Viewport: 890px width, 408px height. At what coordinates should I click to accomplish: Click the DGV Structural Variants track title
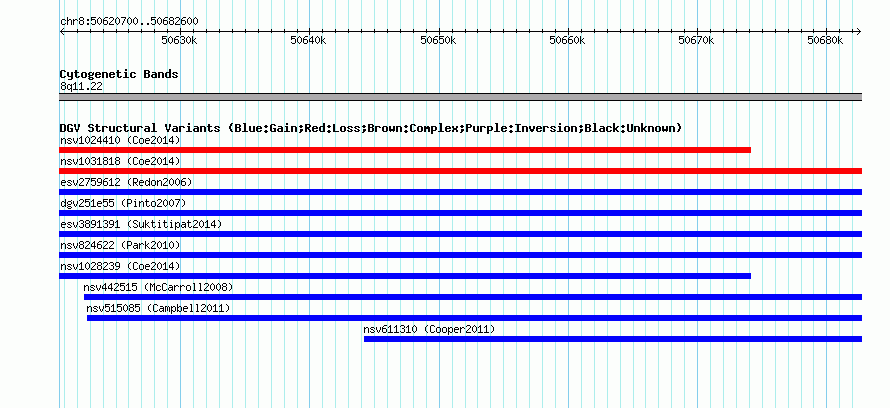click(370, 128)
